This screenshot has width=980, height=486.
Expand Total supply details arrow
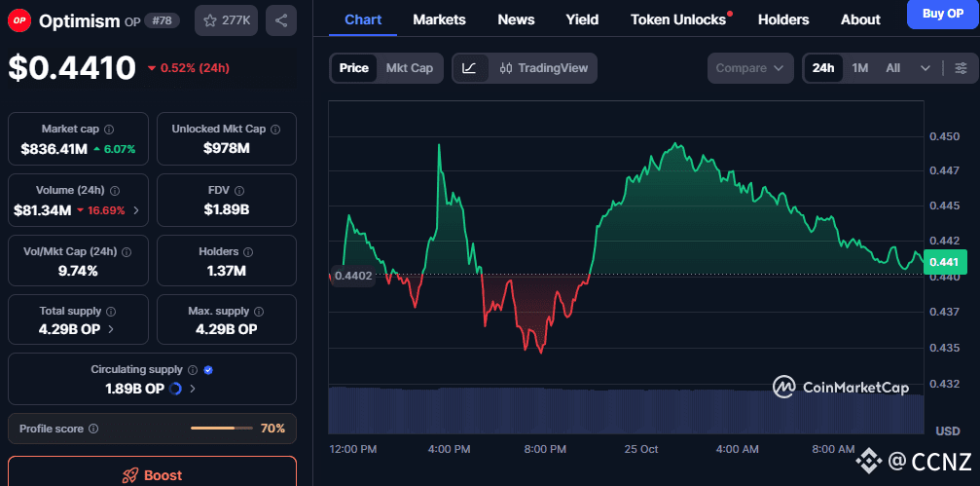pyautogui.click(x=110, y=329)
